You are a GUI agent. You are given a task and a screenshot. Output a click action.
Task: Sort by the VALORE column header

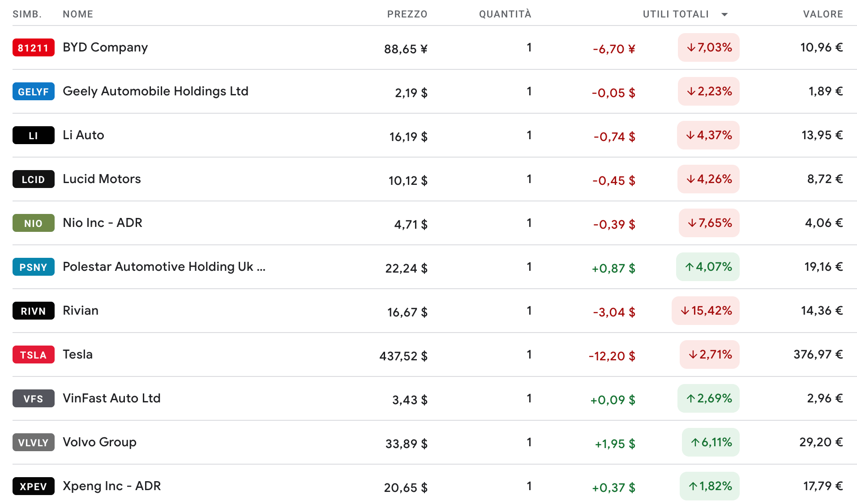coord(823,14)
